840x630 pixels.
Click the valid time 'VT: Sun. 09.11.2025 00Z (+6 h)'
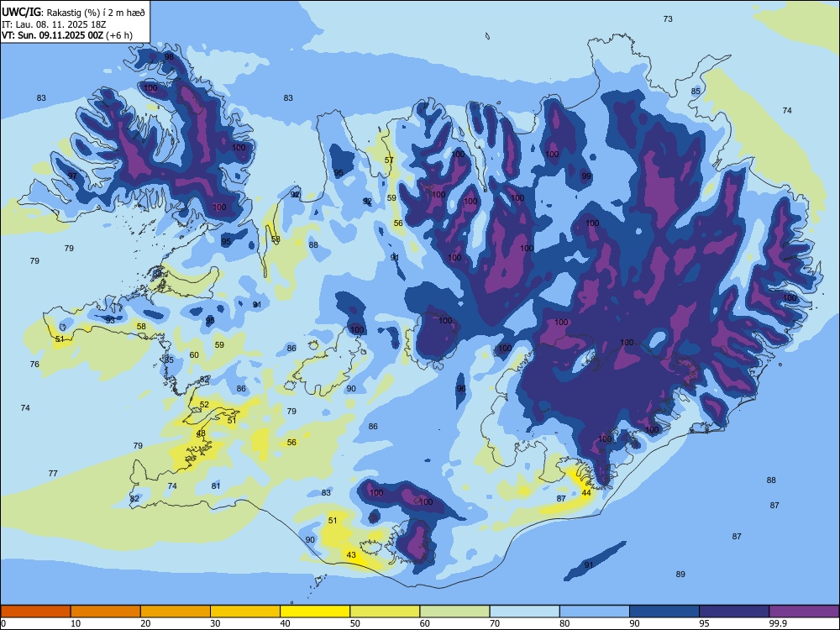point(67,36)
